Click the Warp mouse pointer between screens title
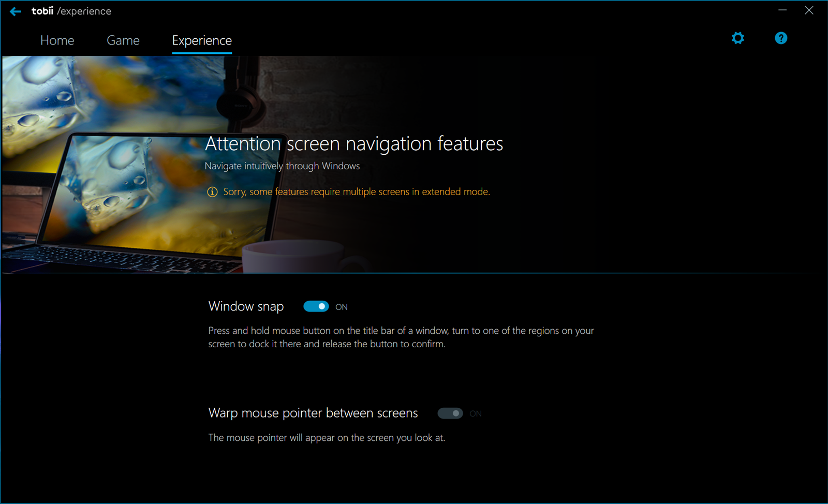 (313, 413)
